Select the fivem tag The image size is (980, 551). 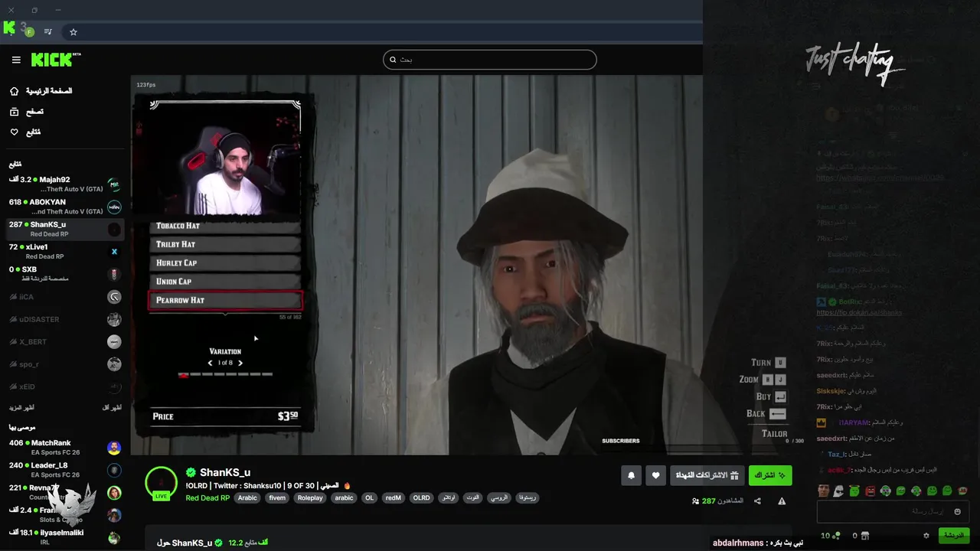coord(277,497)
